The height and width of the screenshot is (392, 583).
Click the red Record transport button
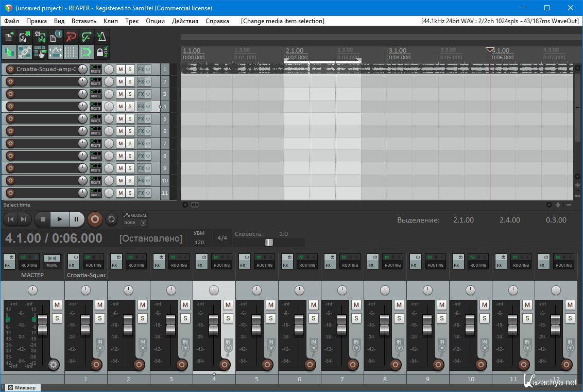[x=94, y=219]
